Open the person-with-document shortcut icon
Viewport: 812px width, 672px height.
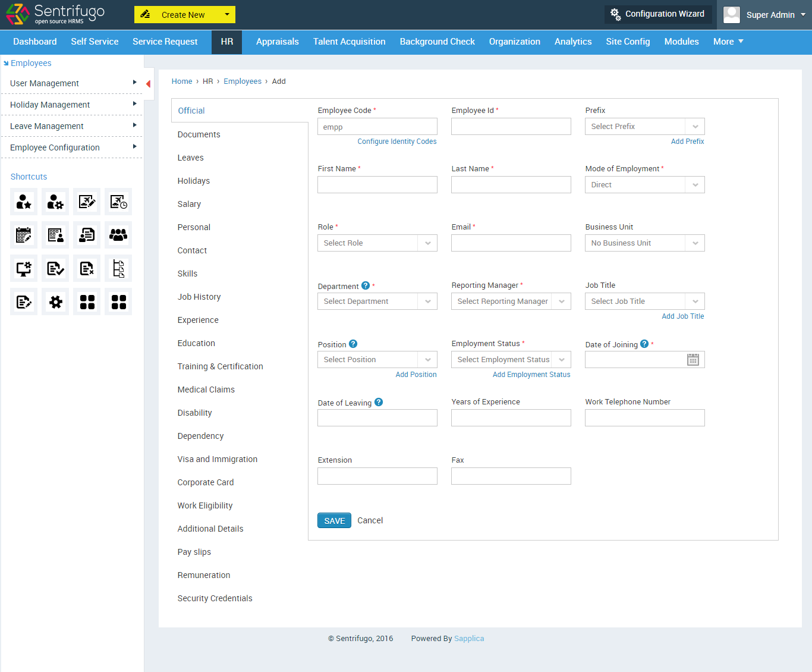pyautogui.click(x=87, y=235)
